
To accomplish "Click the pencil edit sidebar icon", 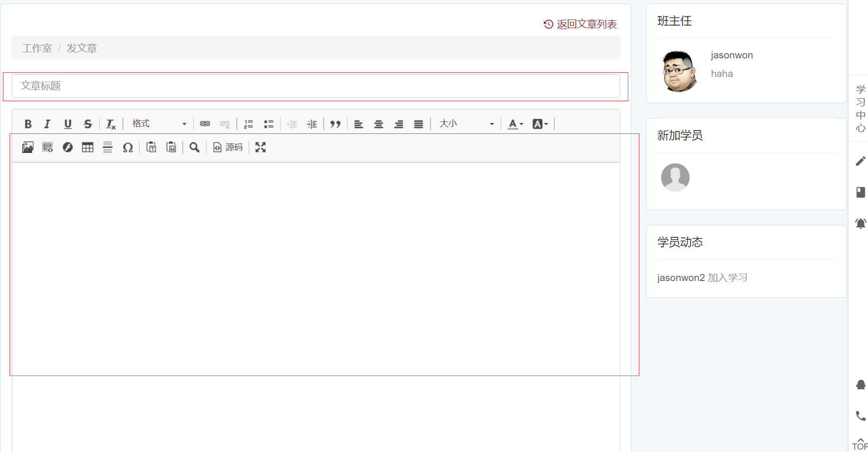I will (x=860, y=161).
